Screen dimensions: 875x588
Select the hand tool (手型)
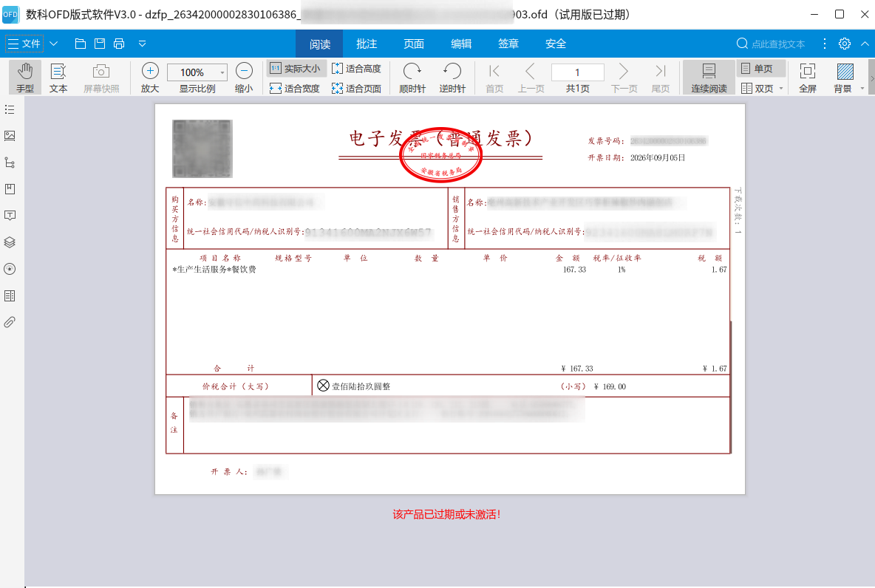click(x=25, y=77)
